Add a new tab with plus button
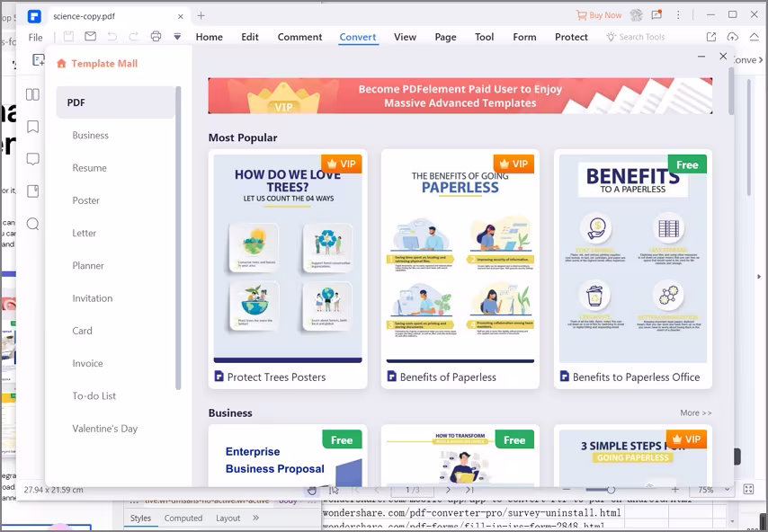 (x=201, y=15)
